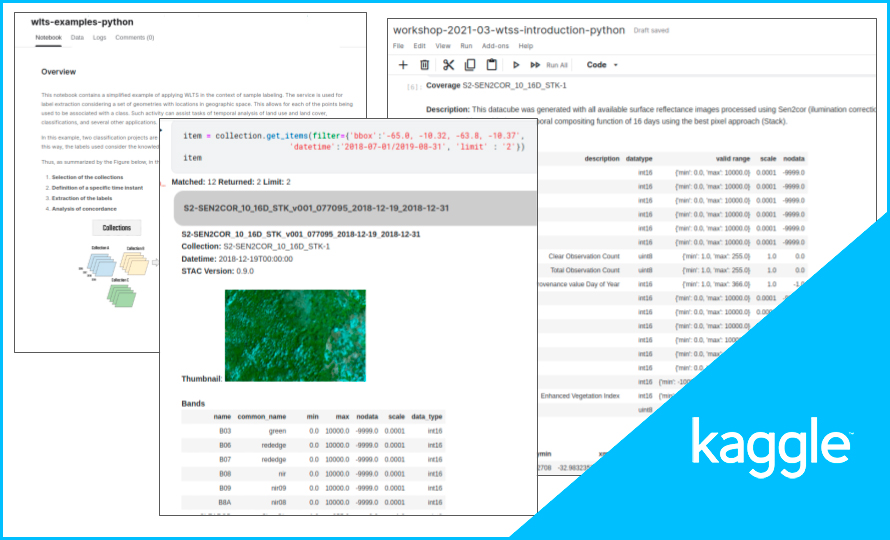Click the common_name column header
Viewport: 890px width, 540px height.
coord(262,417)
